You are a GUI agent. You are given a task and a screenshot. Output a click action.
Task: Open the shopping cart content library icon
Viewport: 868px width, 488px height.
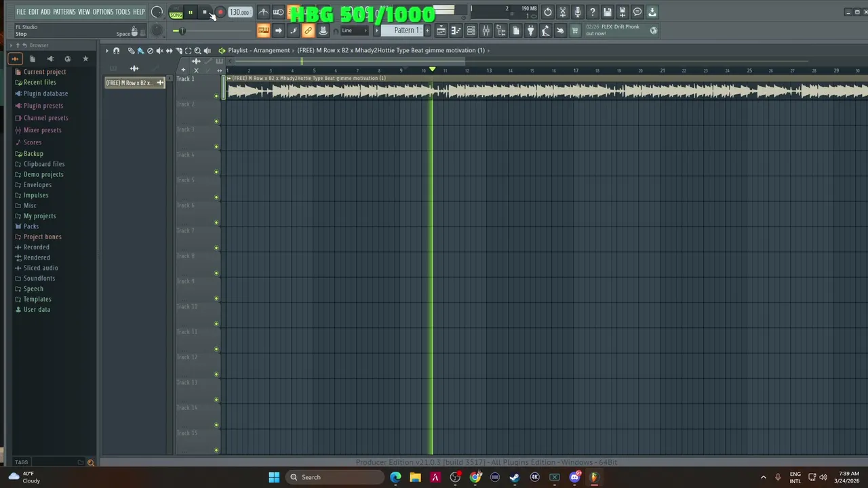[575, 30]
